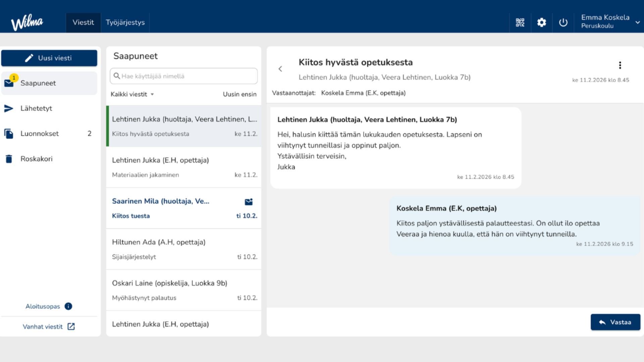644x362 pixels.
Task: Click the unread envelope icon on Saarinen Mila message
Action: coord(249,202)
